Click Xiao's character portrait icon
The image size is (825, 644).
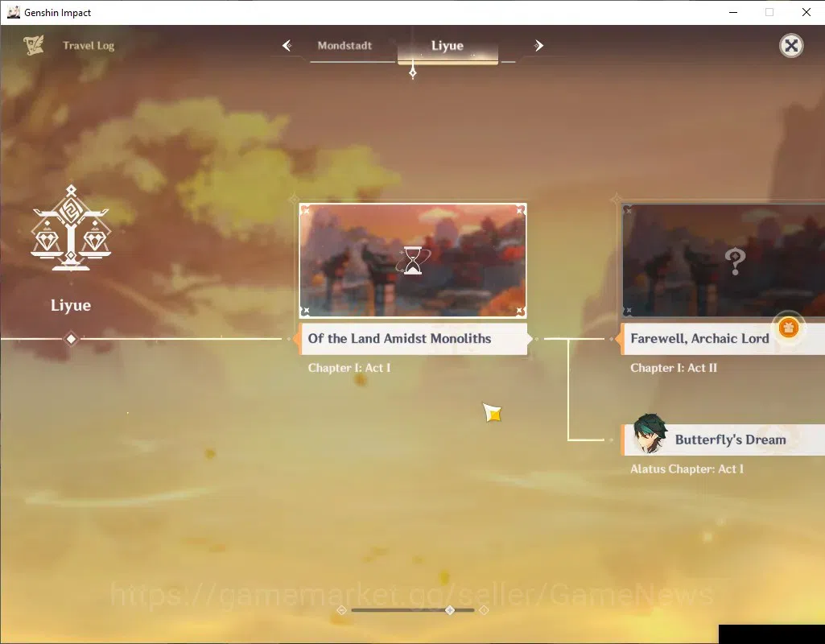point(650,434)
